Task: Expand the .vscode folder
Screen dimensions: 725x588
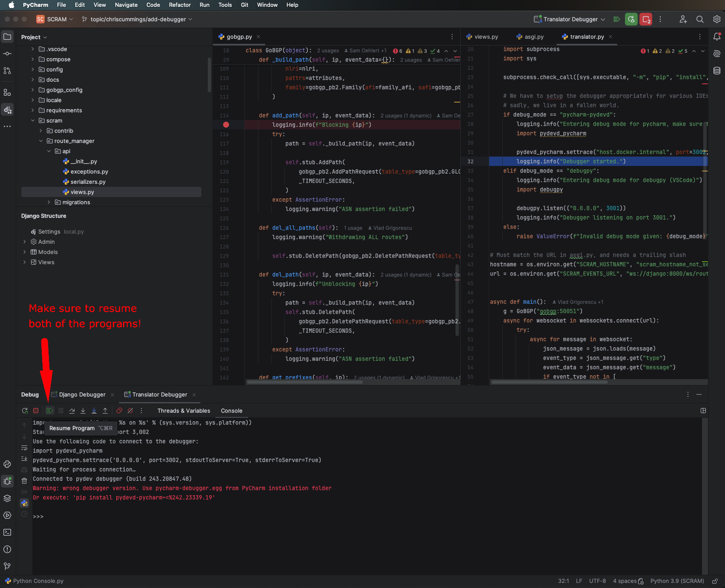Action: click(33, 49)
